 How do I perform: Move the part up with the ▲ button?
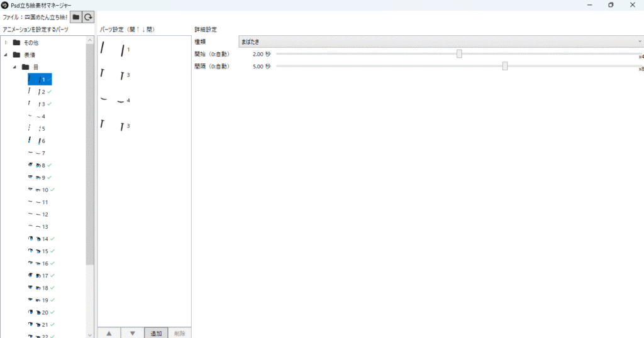[109, 333]
